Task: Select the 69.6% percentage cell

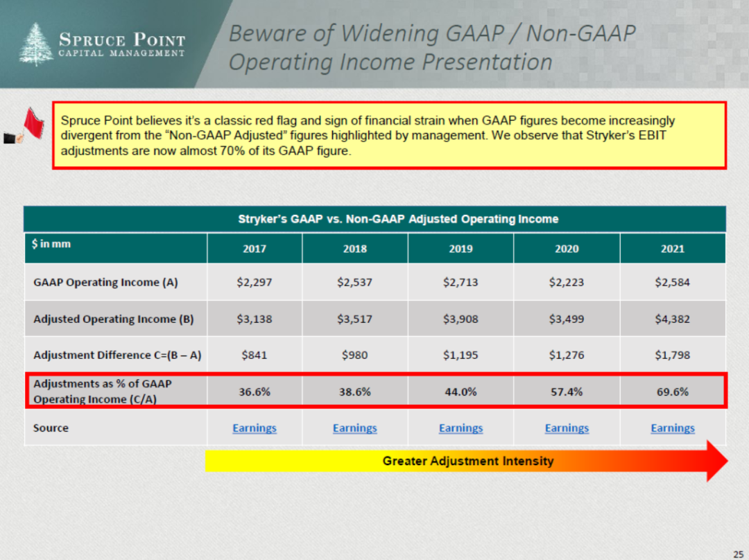Action: [673, 392]
